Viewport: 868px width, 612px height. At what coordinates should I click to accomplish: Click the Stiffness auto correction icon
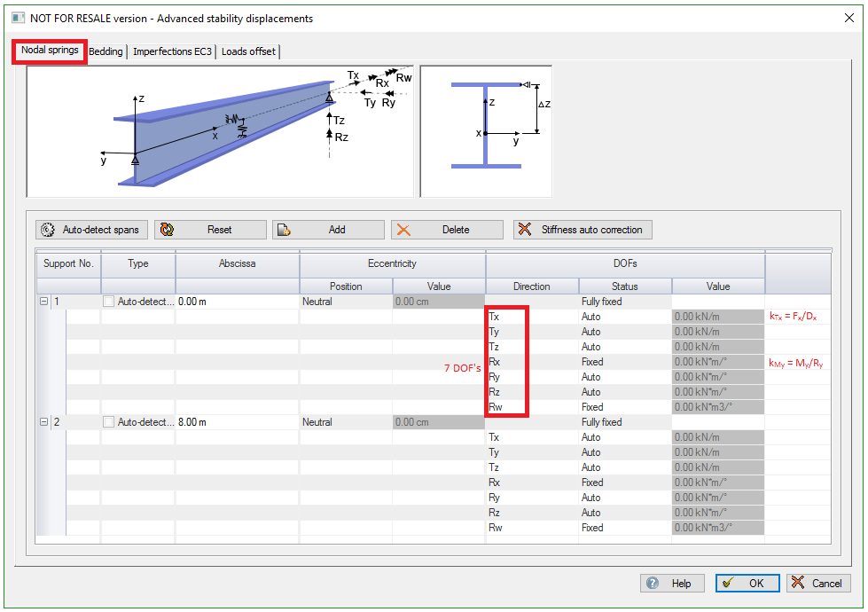coord(526,230)
